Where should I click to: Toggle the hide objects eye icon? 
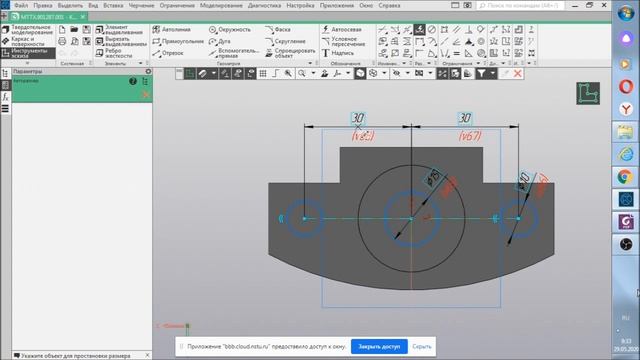pos(396,73)
